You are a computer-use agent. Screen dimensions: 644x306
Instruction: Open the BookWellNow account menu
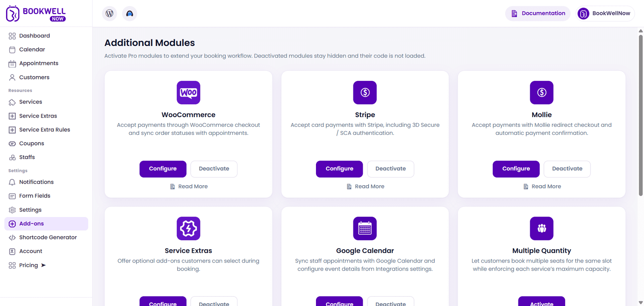(605, 13)
